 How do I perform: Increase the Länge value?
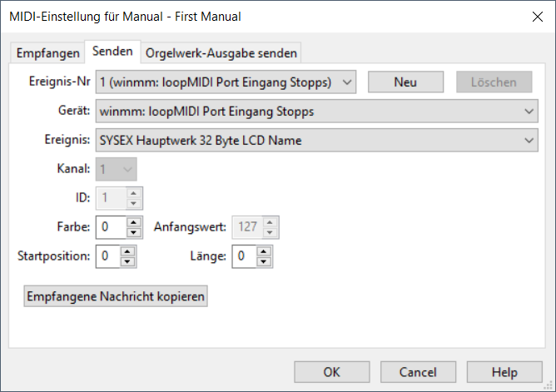tap(265, 251)
